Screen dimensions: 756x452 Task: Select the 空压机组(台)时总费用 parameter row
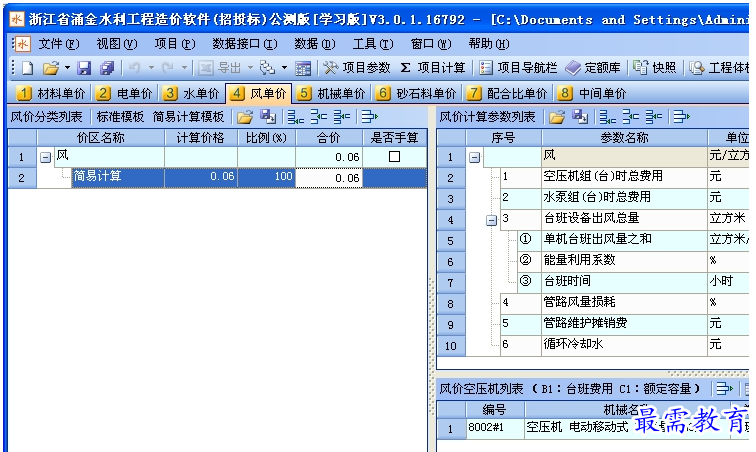(593, 177)
